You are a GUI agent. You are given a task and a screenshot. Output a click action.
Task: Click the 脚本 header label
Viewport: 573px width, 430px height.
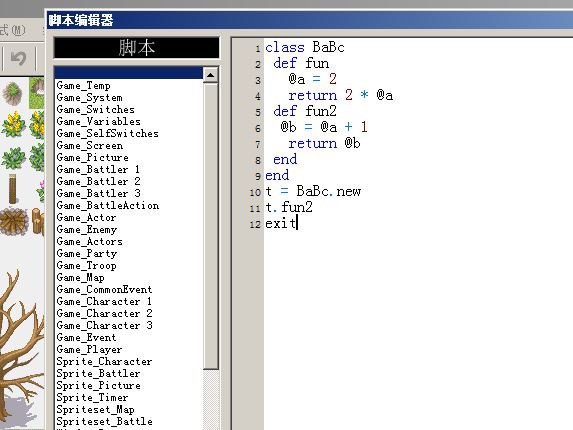137,48
